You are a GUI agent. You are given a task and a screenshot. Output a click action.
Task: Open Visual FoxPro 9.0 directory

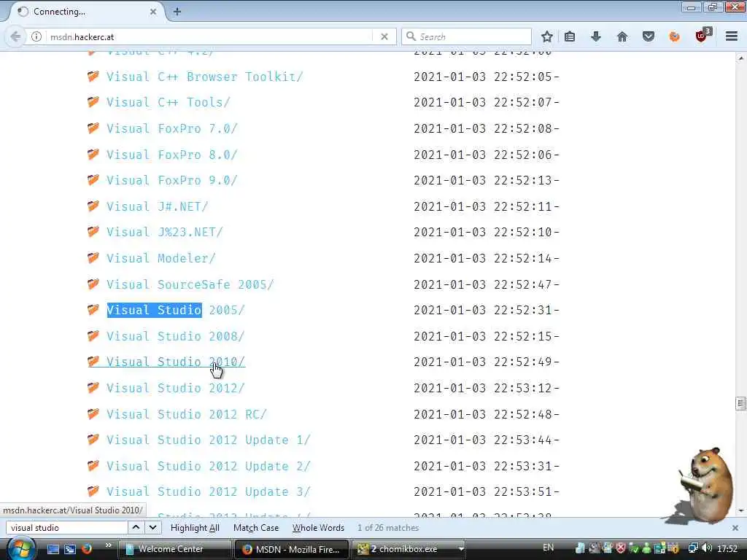pos(171,181)
